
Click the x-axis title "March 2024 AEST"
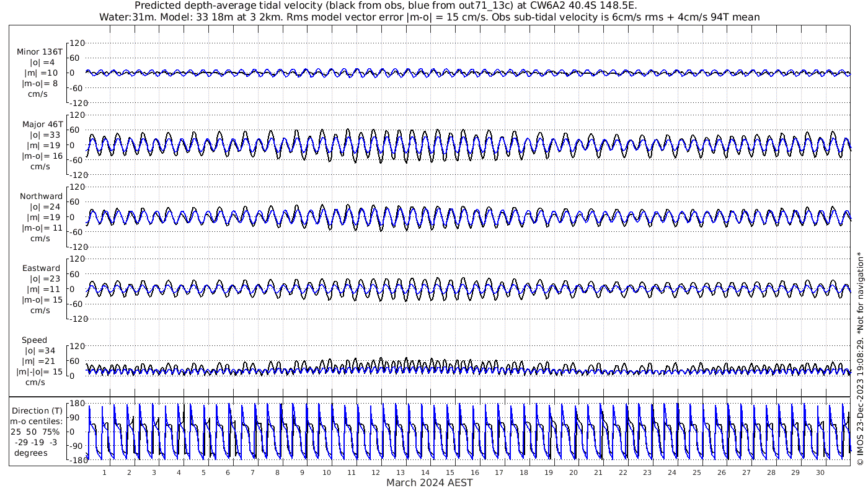point(430,482)
